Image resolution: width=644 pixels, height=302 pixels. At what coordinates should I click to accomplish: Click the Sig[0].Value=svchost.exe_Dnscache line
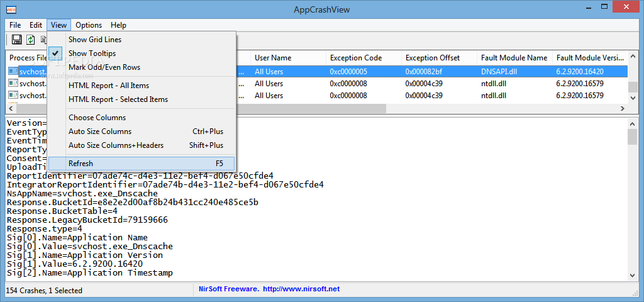(x=89, y=247)
